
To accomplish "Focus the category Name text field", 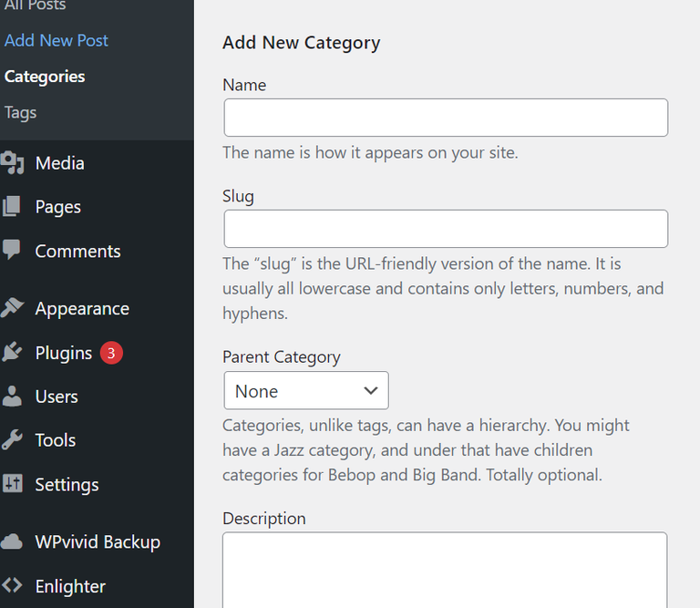I will [446, 119].
